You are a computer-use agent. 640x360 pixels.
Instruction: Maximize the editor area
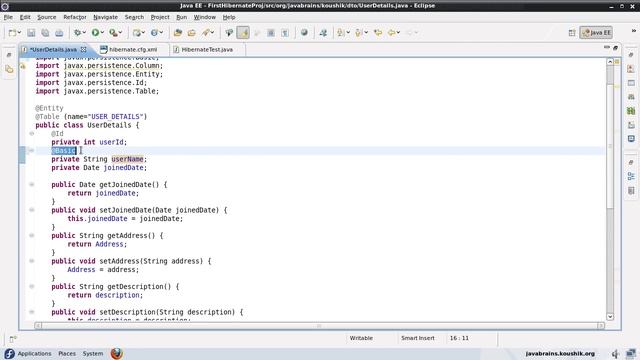pos(616,48)
